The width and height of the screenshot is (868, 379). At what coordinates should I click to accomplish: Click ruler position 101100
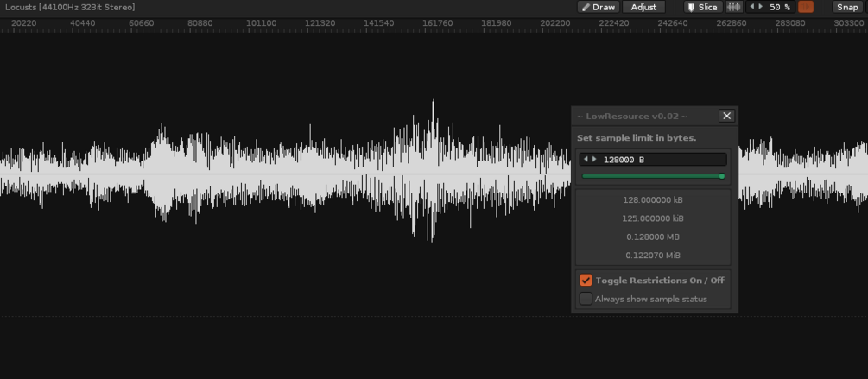(262, 23)
